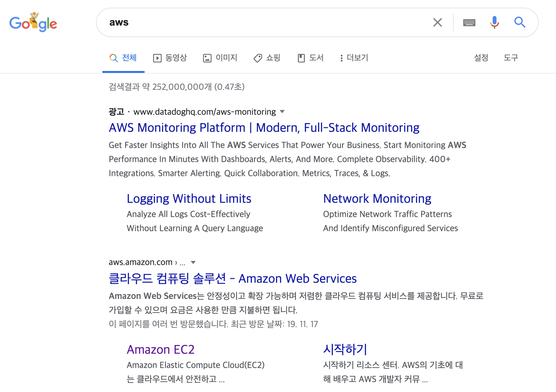The image size is (556, 392).
Task: Switch to the 쇼핑 tab
Action: point(267,58)
